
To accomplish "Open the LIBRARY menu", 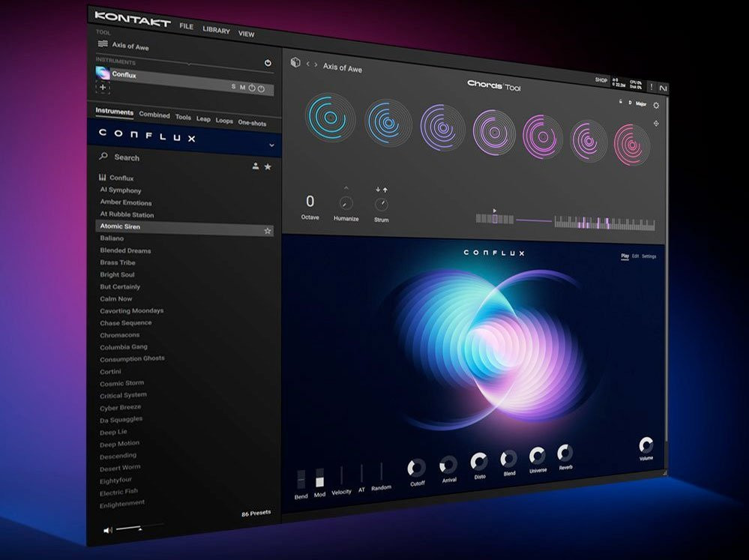I will (216, 30).
